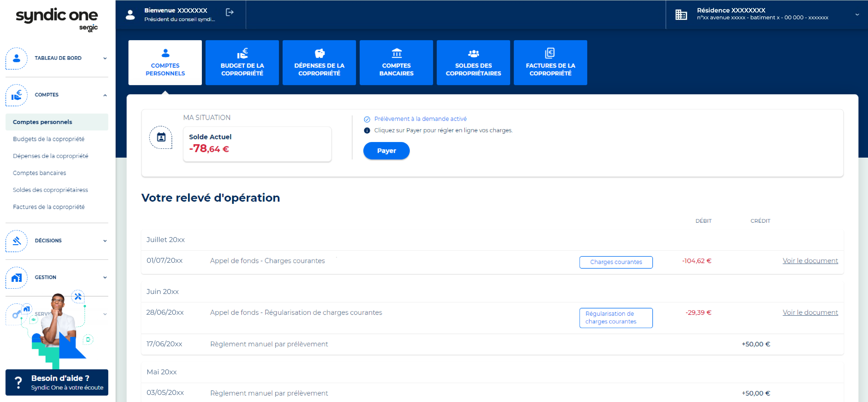Click the CRÉDIT column header
Image resolution: width=868 pixels, height=402 pixels.
tap(760, 221)
